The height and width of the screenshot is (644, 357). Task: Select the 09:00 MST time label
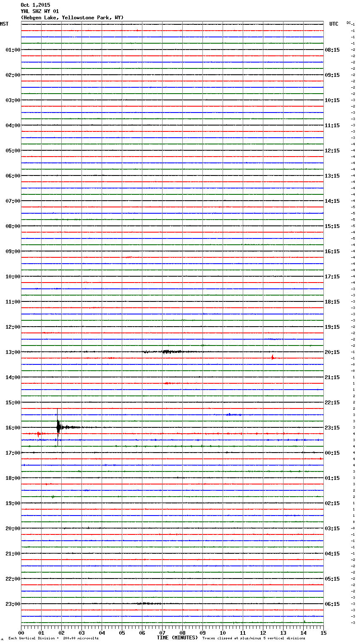pos(13,251)
